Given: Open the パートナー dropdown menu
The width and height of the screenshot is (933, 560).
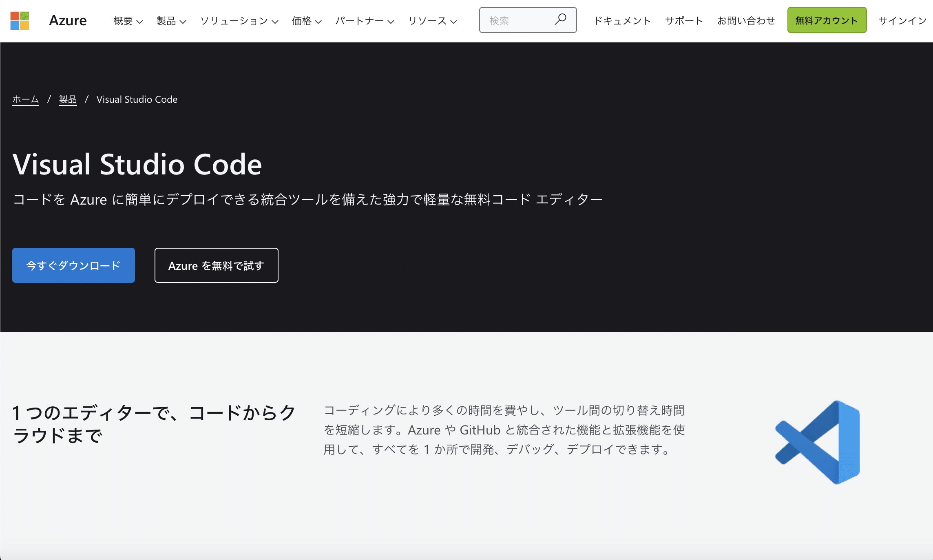Looking at the screenshot, I should 365,21.
